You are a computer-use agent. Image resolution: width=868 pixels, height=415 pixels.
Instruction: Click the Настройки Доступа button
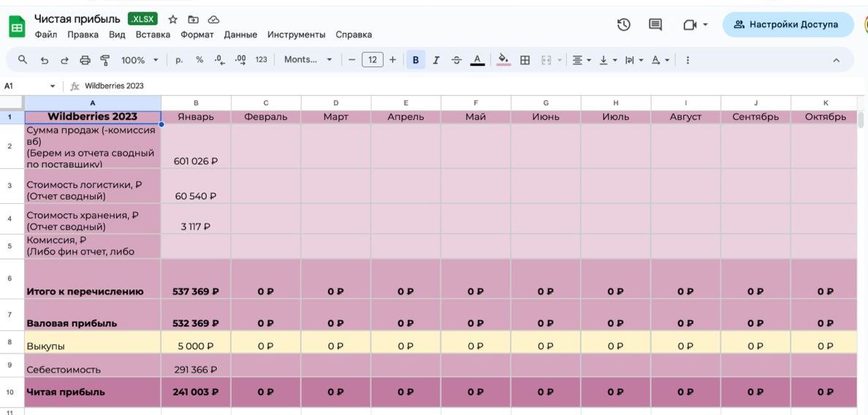[788, 24]
